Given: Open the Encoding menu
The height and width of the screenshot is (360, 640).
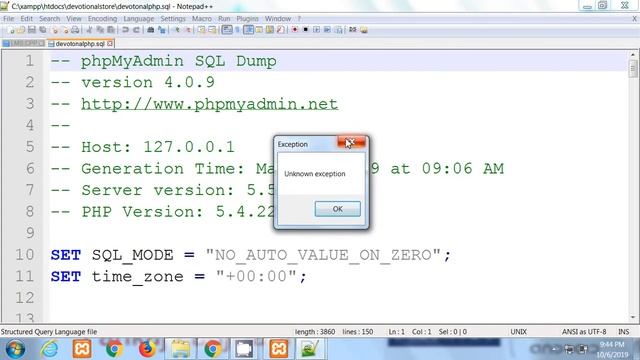Looking at the screenshot, I should [x=102, y=19].
